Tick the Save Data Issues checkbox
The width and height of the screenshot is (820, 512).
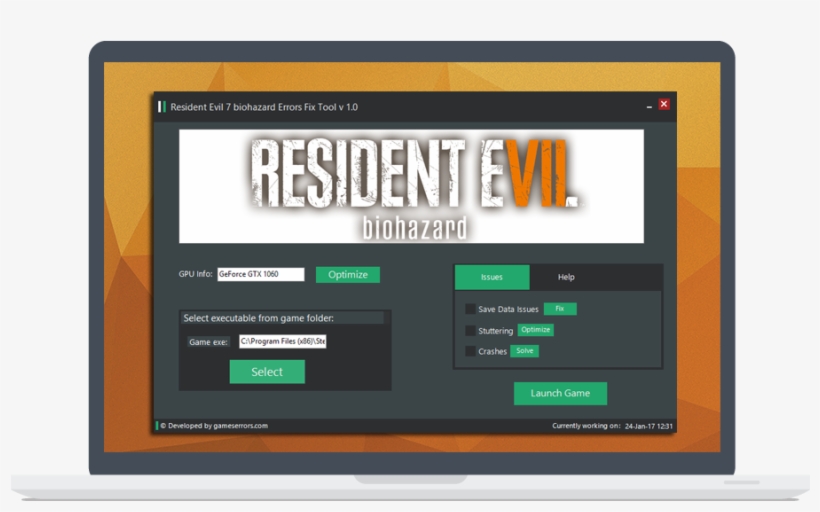470,309
